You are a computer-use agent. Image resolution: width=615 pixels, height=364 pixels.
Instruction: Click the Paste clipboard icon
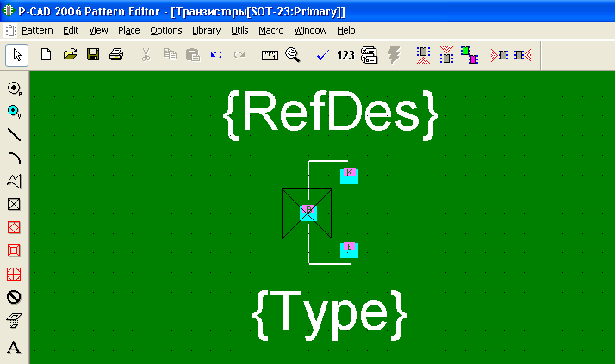[x=193, y=55]
